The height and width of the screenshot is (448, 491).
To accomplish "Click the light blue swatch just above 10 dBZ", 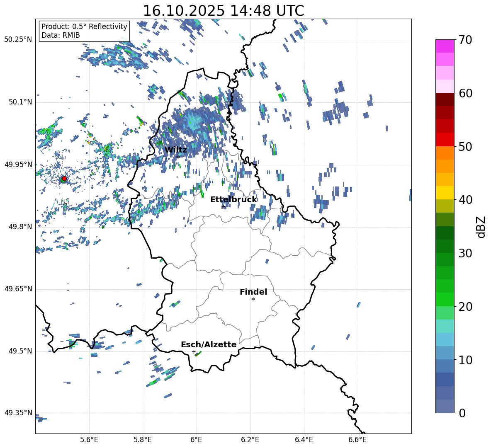I will point(445,353).
